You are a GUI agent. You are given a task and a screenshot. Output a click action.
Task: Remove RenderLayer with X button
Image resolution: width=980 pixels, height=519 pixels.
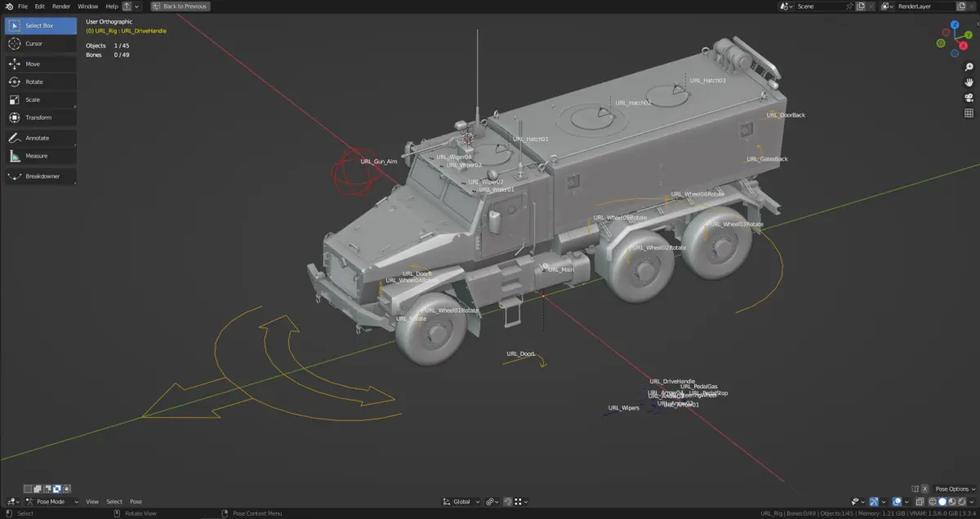click(x=972, y=6)
